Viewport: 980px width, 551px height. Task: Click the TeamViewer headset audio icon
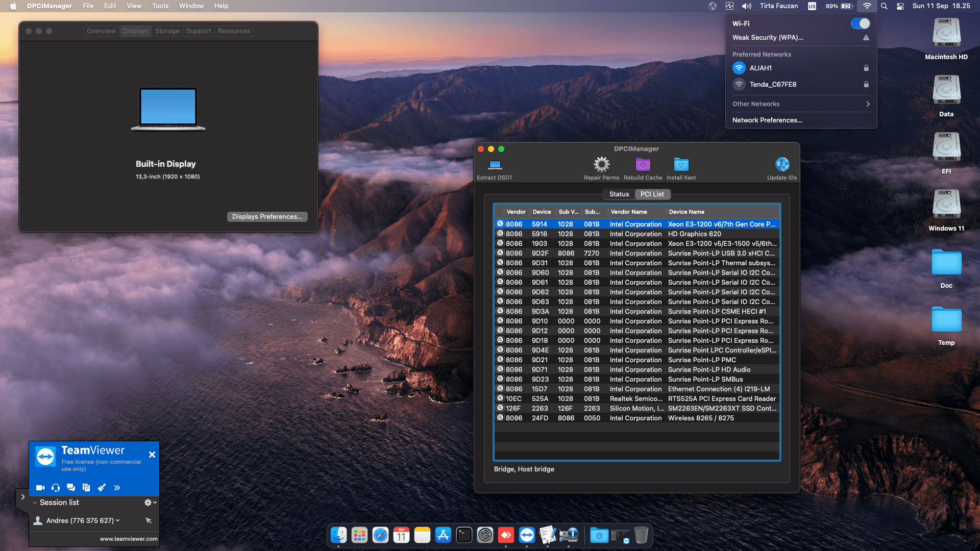pos(56,488)
